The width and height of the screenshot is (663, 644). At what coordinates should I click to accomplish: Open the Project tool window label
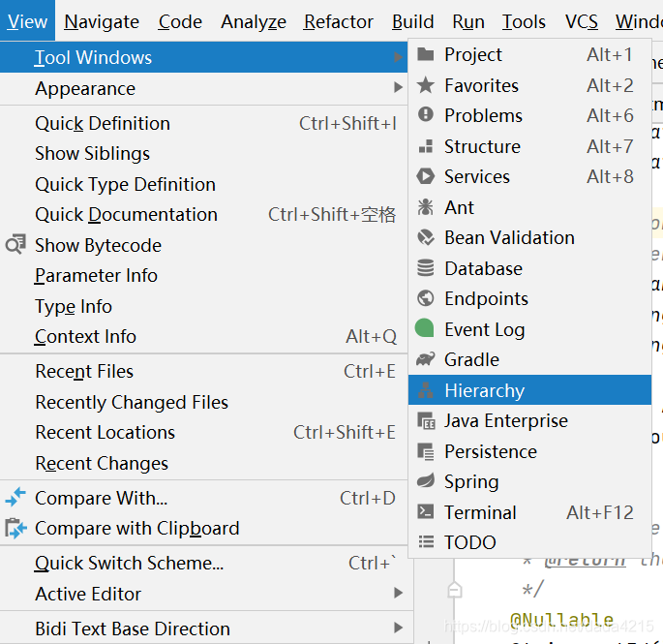click(473, 54)
